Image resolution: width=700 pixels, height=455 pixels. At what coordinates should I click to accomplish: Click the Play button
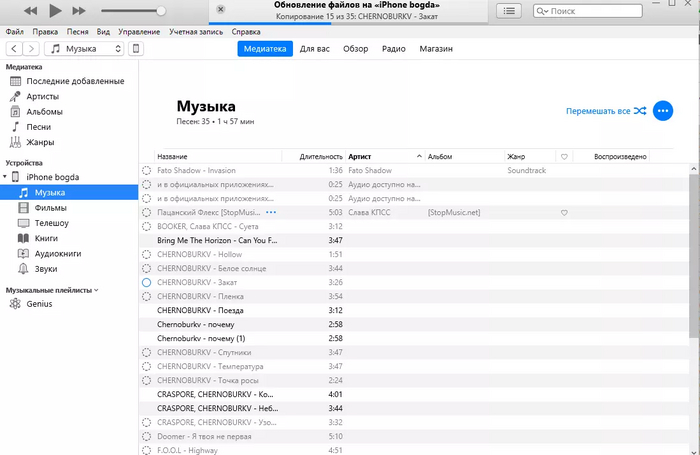[54, 10]
